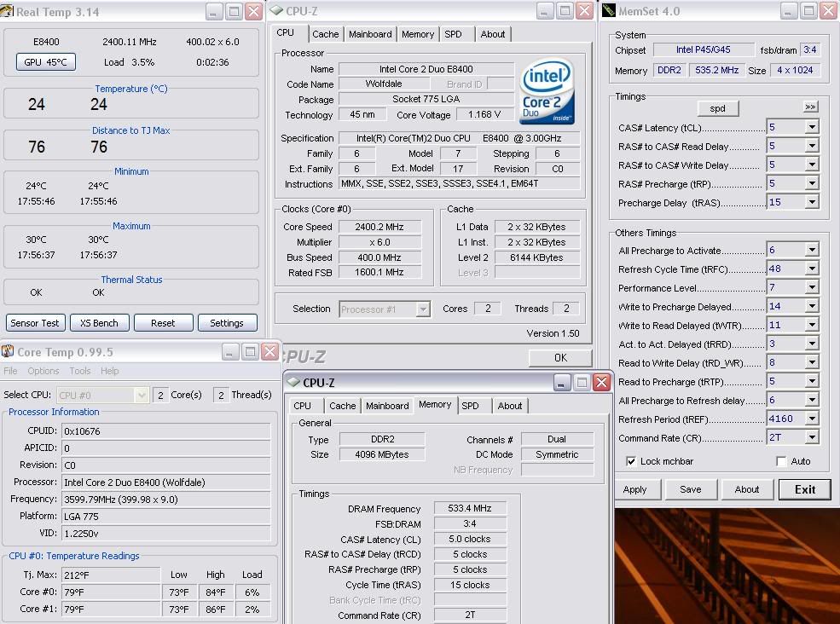Image resolution: width=840 pixels, height=624 pixels.
Task: Click the Core Temp 0.99.5 title bar icon
Action: click(8, 351)
